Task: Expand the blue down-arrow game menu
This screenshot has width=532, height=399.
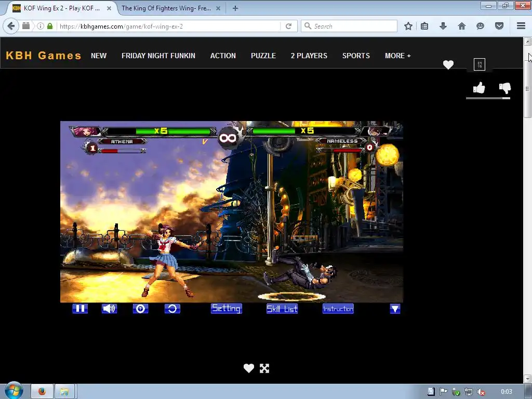Action: [x=395, y=309]
